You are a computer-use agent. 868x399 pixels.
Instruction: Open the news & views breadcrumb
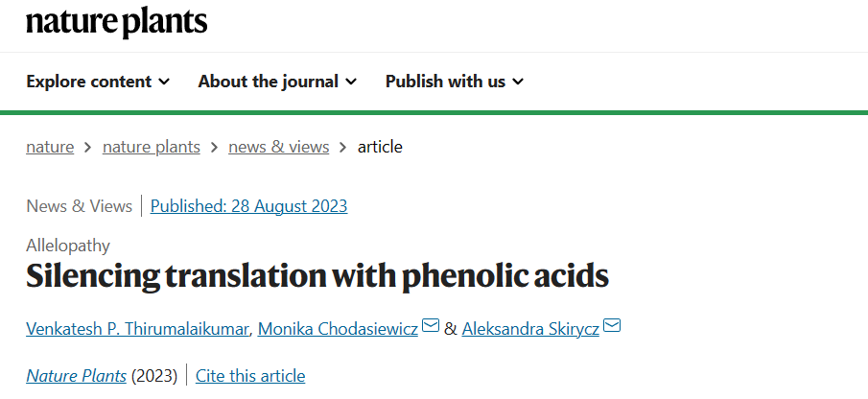(x=278, y=147)
